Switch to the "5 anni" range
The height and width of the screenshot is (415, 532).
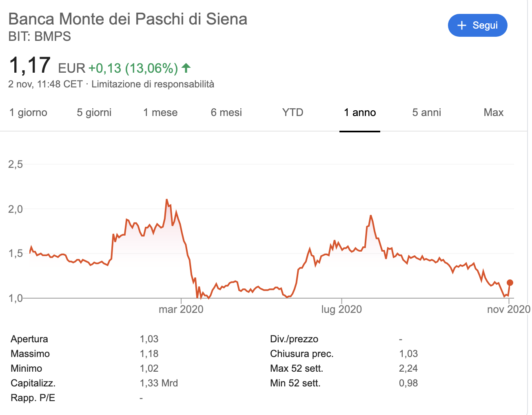click(426, 112)
